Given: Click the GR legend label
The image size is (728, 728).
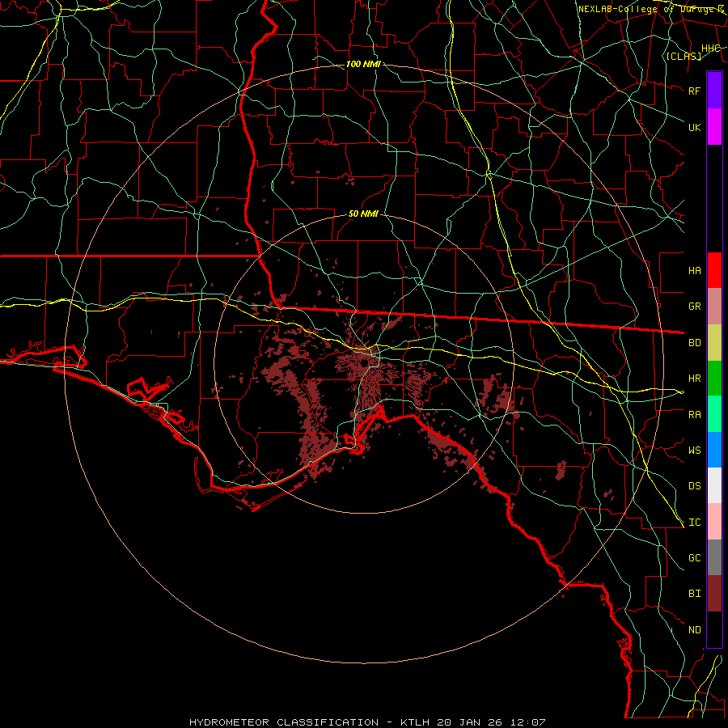Looking at the screenshot, I should [694, 307].
